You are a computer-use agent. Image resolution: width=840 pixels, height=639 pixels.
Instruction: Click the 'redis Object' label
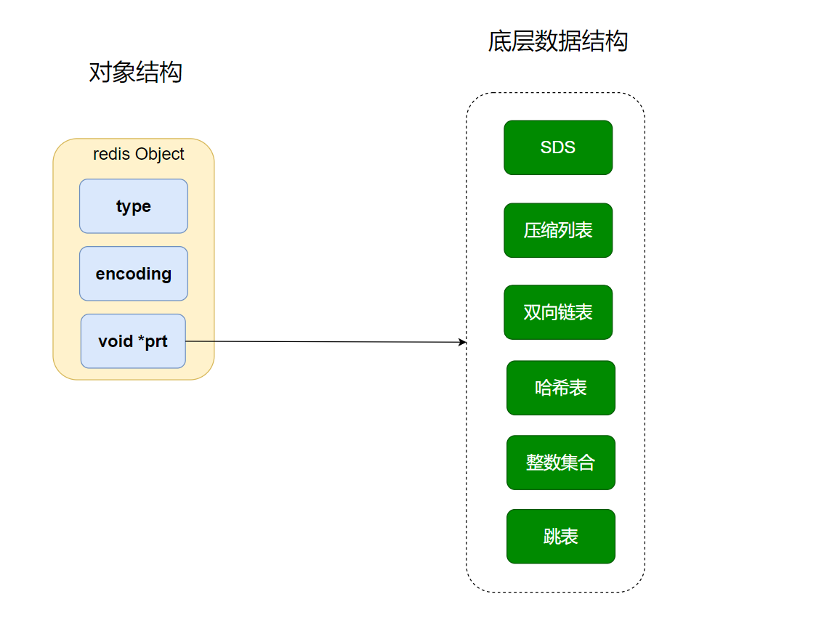tap(138, 154)
